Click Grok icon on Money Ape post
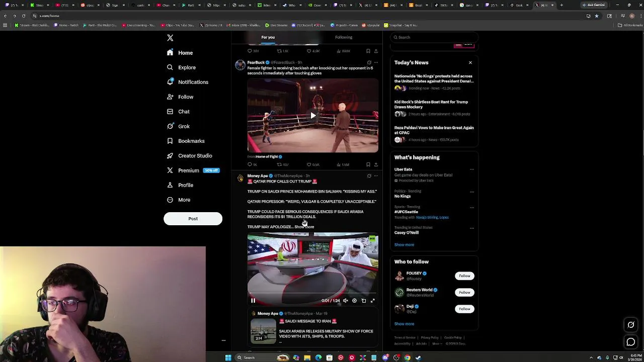The image size is (644, 362). tap(369, 176)
